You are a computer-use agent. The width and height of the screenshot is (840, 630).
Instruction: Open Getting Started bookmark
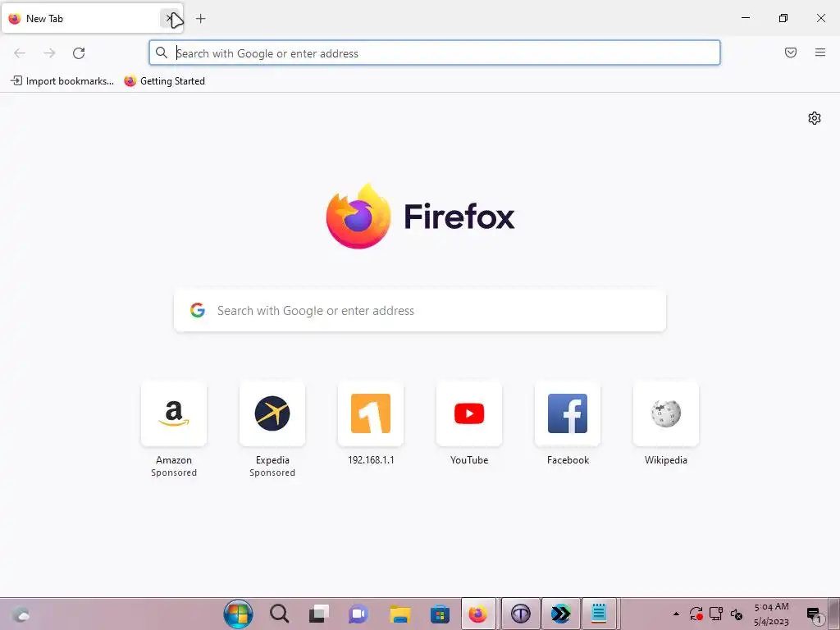(164, 81)
